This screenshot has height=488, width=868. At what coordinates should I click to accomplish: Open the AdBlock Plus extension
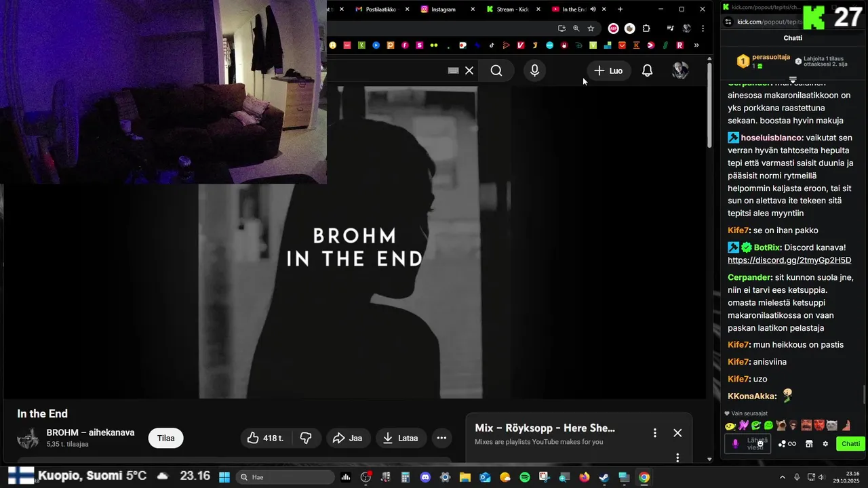pos(613,28)
